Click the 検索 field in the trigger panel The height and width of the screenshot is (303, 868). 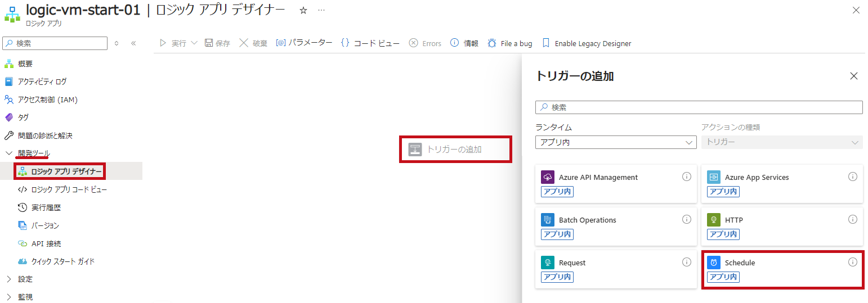click(x=699, y=107)
